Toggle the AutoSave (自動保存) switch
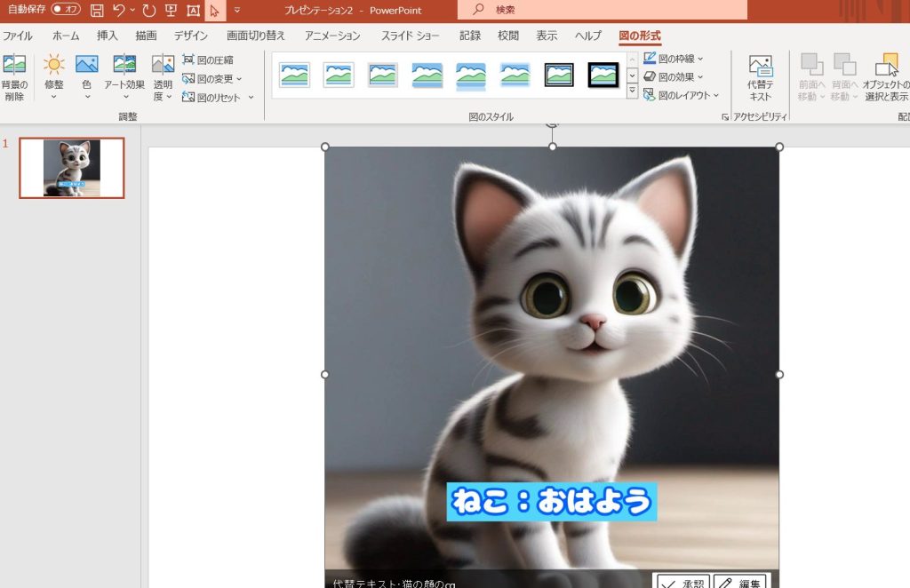The image size is (910, 588). 65,10
